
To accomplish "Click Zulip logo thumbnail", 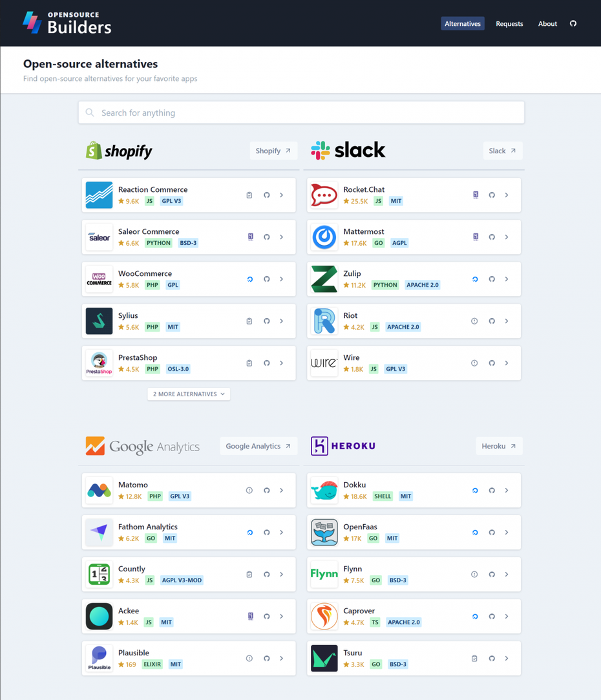I will [324, 279].
